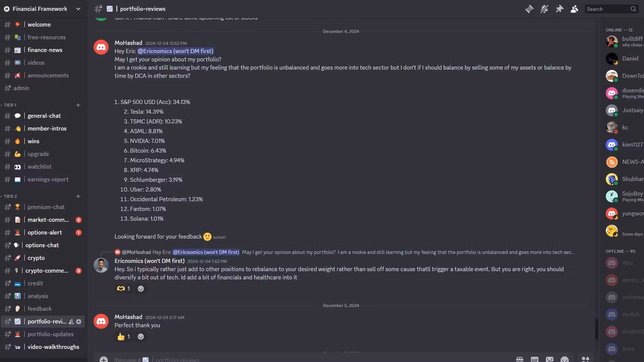Click the gift icon in message bar
Viewport: 644px width, 362px height.
(x=519, y=359)
